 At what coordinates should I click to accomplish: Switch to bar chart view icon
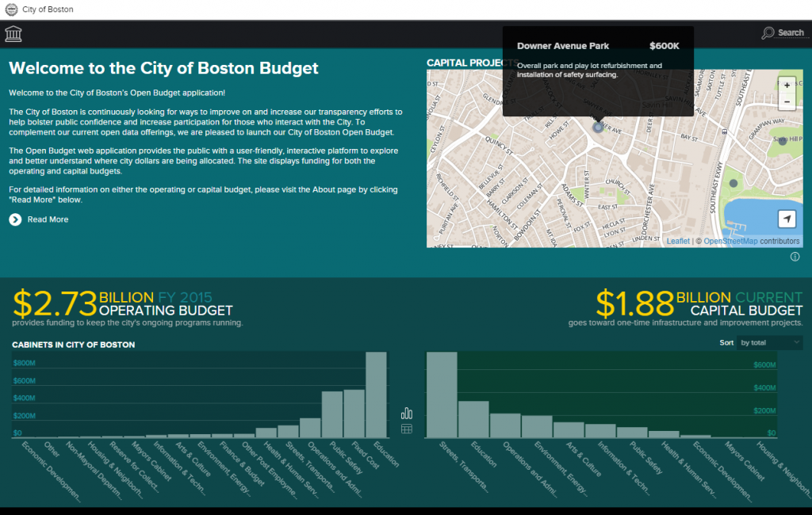point(407,413)
